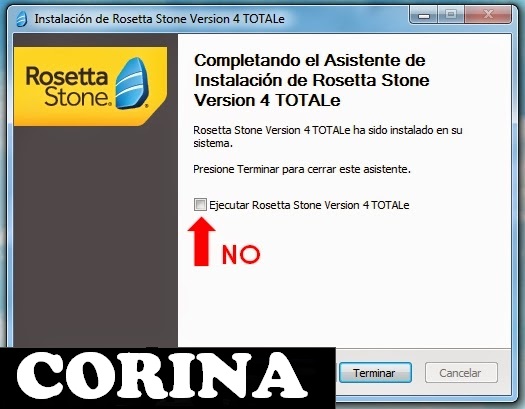Click the Terminar button

[375, 373]
